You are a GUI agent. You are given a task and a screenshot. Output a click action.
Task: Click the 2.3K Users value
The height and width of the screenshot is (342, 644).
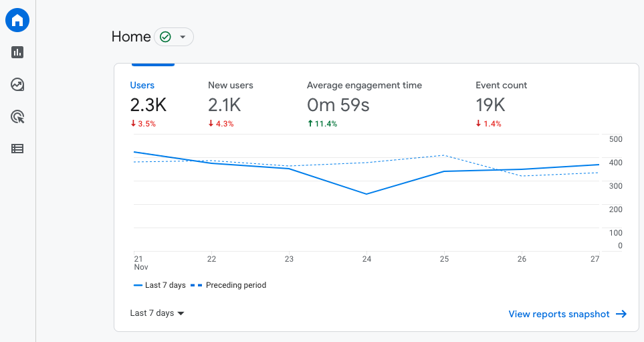pos(148,105)
